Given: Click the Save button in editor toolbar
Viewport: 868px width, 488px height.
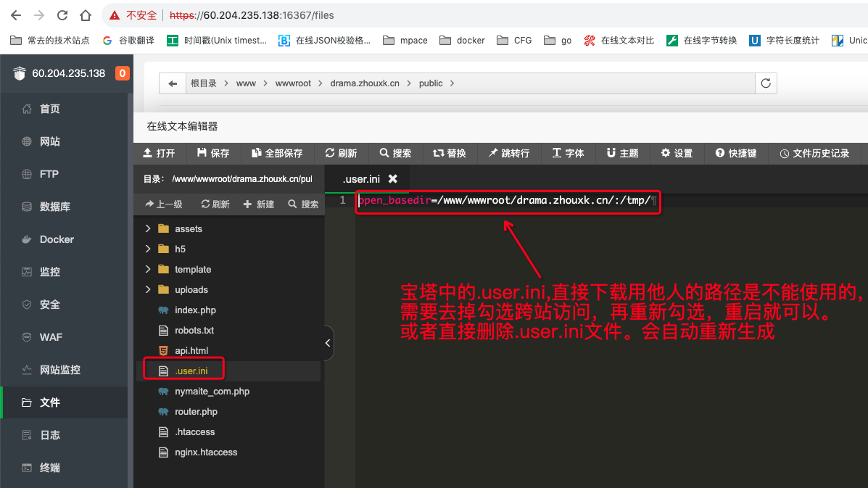Looking at the screenshot, I should pyautogui.click(x=213, y=153).
